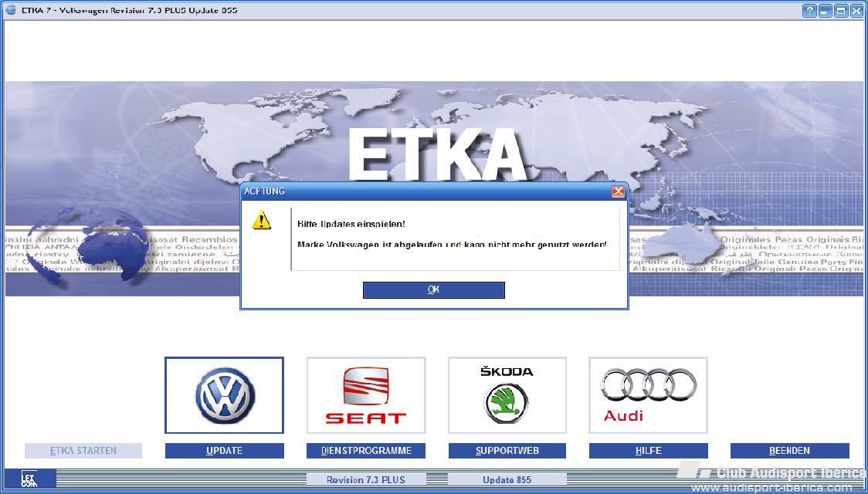Open the UPDATE button
868x494 pixels.
click(x=224, y=451)
